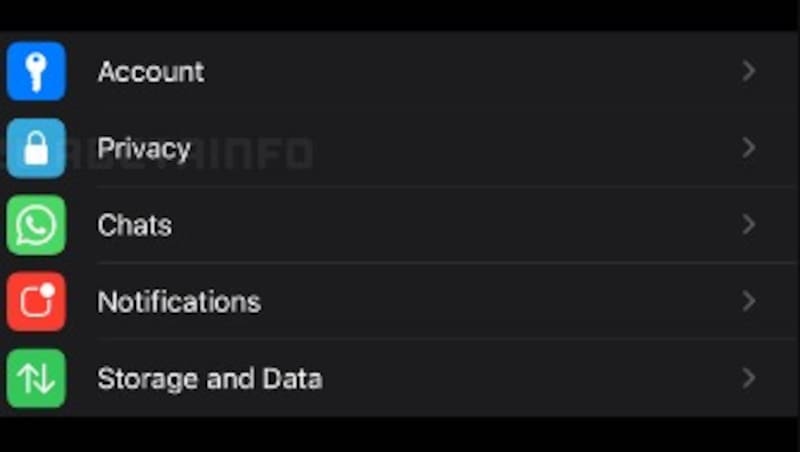Click the Storage and Data arrows icon
Viewport: 800px width, 452px height.
[36, 378]
